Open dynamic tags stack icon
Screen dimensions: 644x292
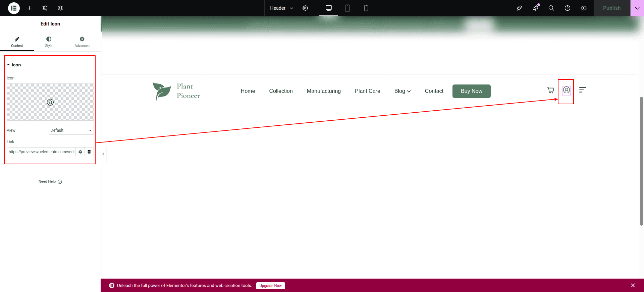pos(89,152)
